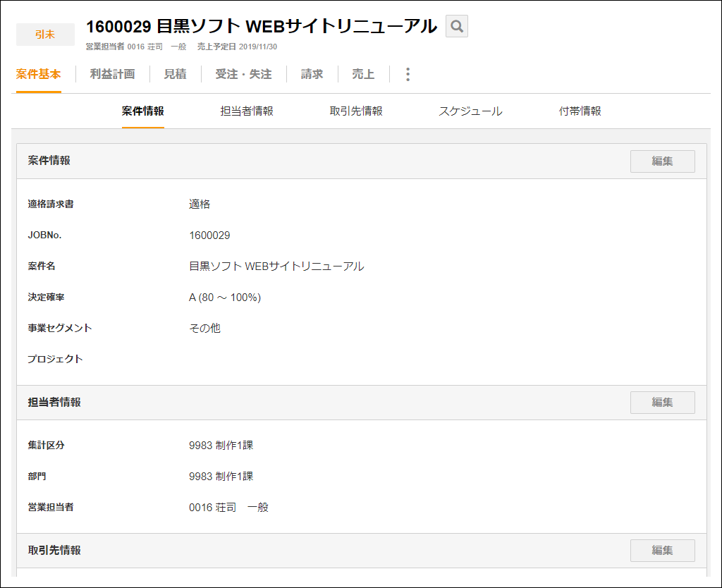Image resolution: width=722 pixels, height=588 pixels.
Task: Click 編集 button in the 担当者情報 section
Action: (x=662, y=402)
